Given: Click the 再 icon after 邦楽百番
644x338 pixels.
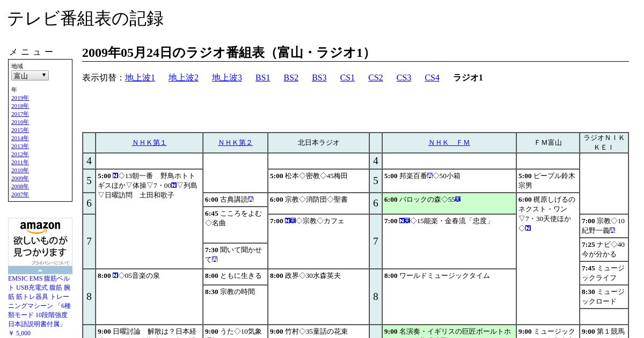Looking at the screenshot, I should (x=430, y=176).
